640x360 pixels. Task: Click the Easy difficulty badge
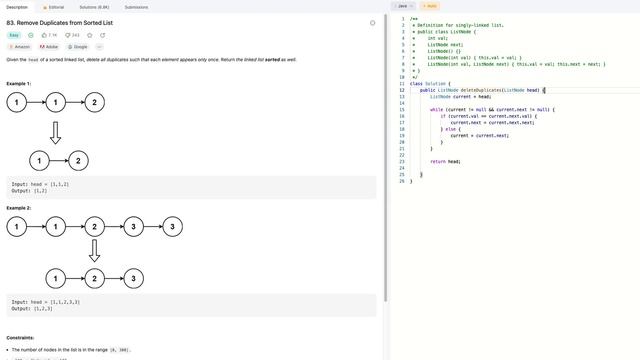pos(14,35)
